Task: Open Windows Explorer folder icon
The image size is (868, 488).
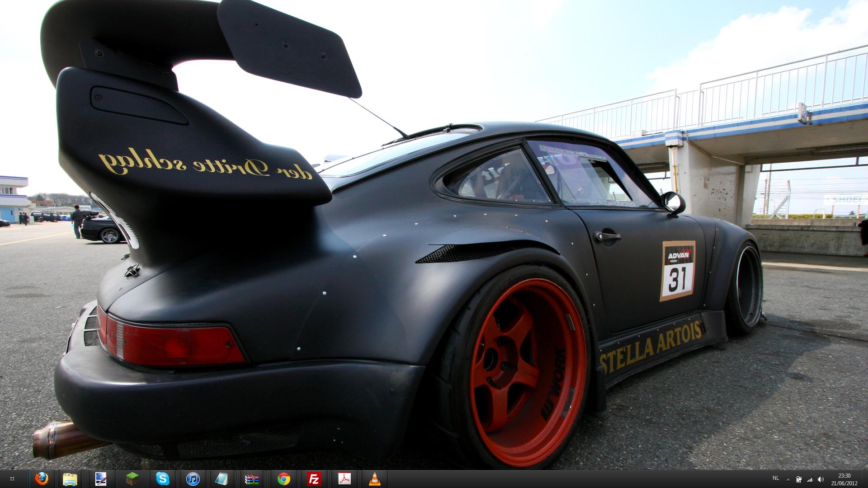Action: [70, 479]
